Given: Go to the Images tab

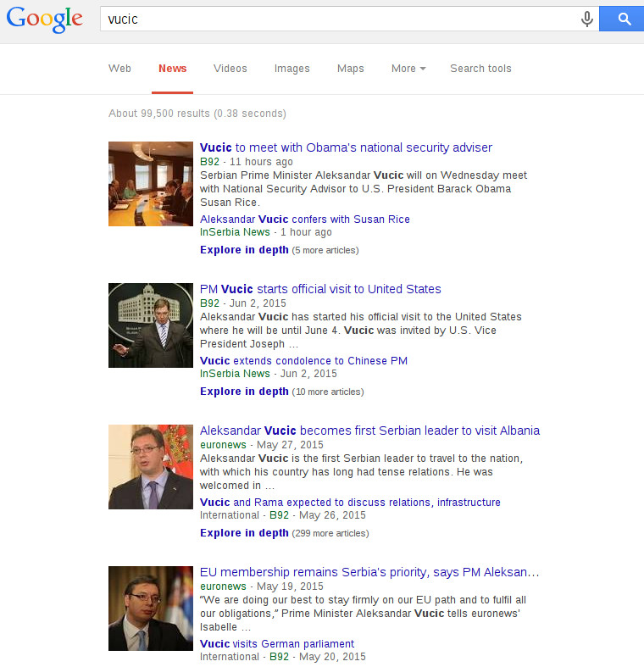Looking at the screenshot, I should (x=291, y=69).
